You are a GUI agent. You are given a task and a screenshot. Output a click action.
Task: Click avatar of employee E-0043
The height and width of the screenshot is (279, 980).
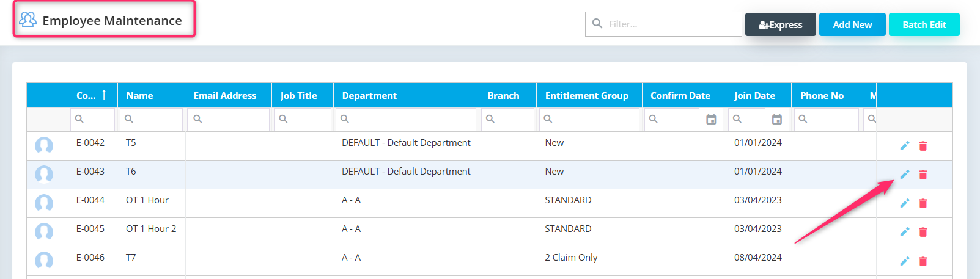click(x=44, y=174)
